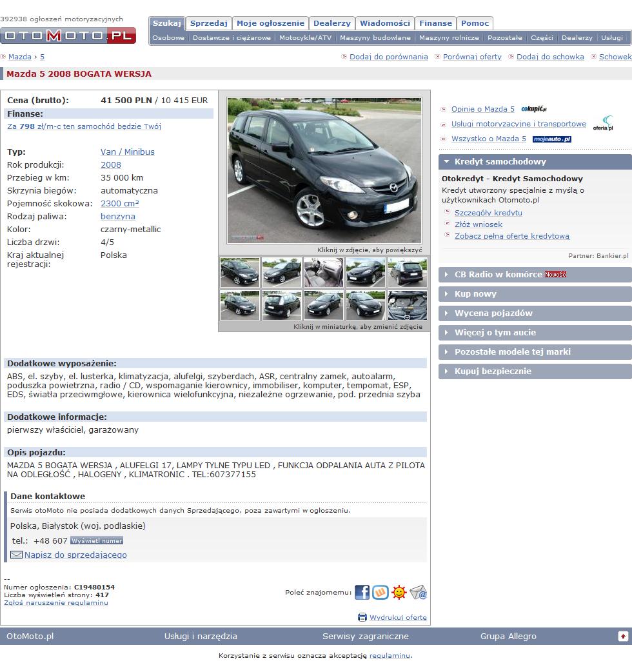This screenshot has height=672, width=632.
Task: Click the 2300 cm³ engine link
Action: [120, 203]
